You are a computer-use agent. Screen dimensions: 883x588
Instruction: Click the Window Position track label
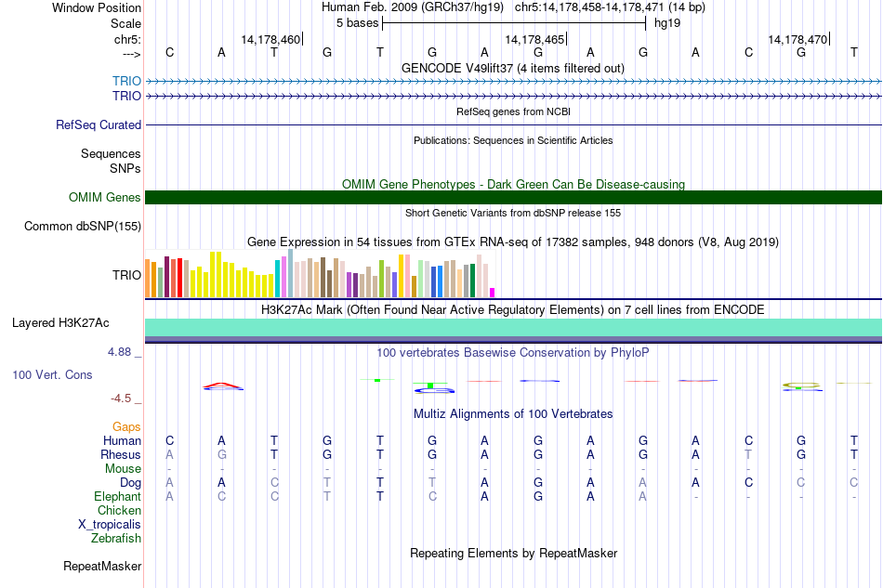pos(97,7)
